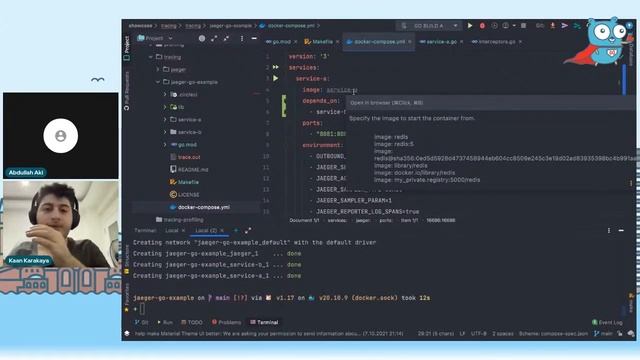This screenshot has height=360, width=640.
Task: Expand the service-b folder
Action: (x=165, y=132)
